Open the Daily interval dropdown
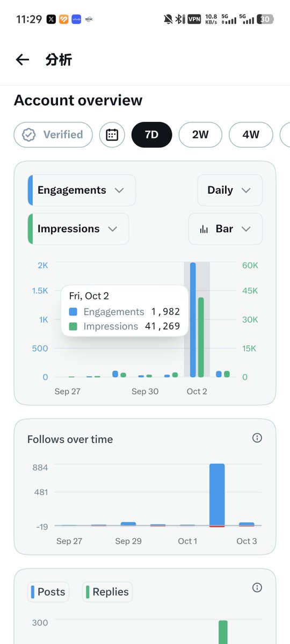This screenshot has height=644, width=290. coord(230,190)
